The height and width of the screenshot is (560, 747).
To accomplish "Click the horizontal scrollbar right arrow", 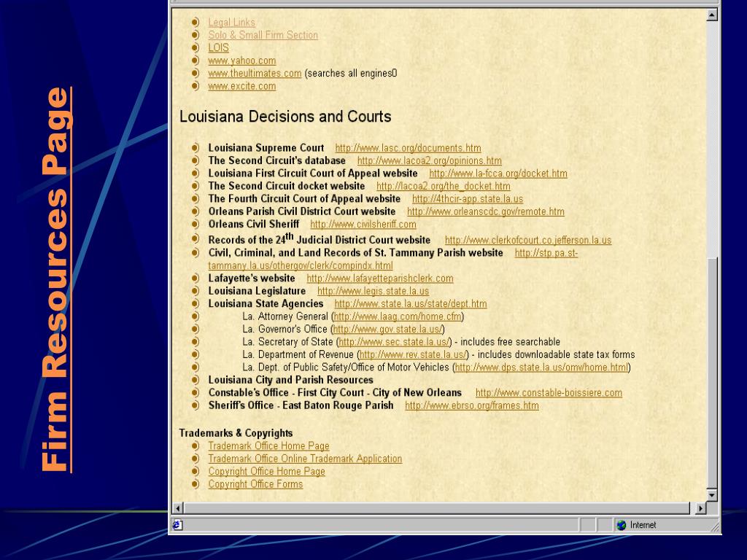I will (700, 508).
